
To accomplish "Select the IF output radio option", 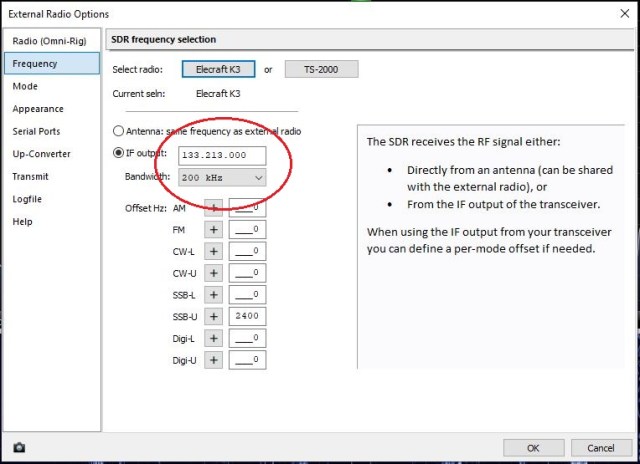I will [120, 154].
